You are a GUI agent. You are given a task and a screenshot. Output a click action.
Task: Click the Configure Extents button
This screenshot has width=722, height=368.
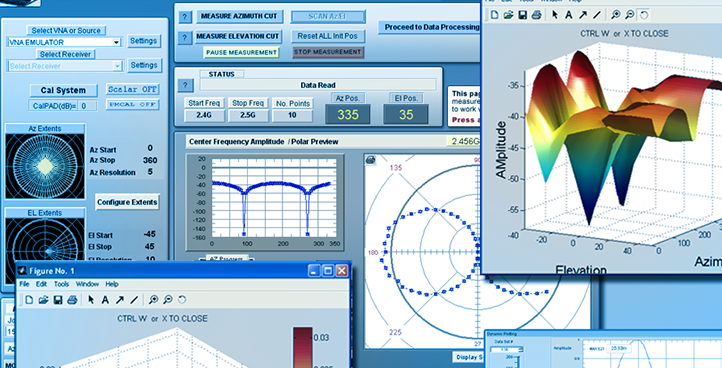coord(128,202)
